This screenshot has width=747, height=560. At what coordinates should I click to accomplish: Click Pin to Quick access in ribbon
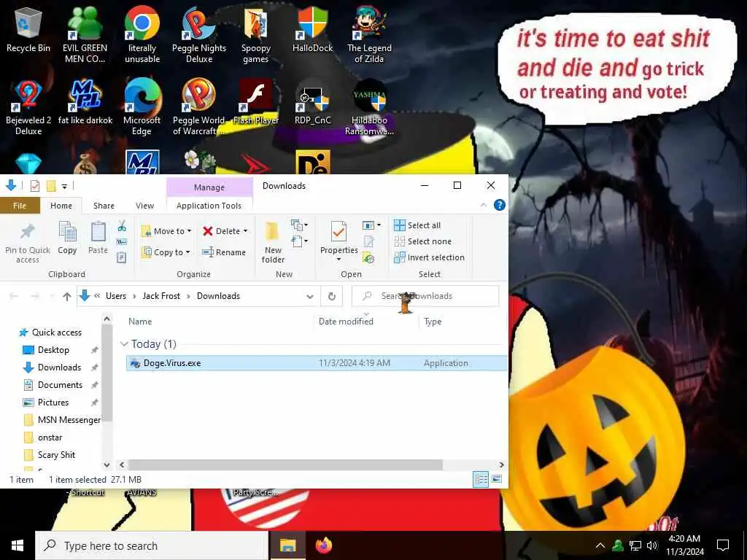[x=28, y=242]
